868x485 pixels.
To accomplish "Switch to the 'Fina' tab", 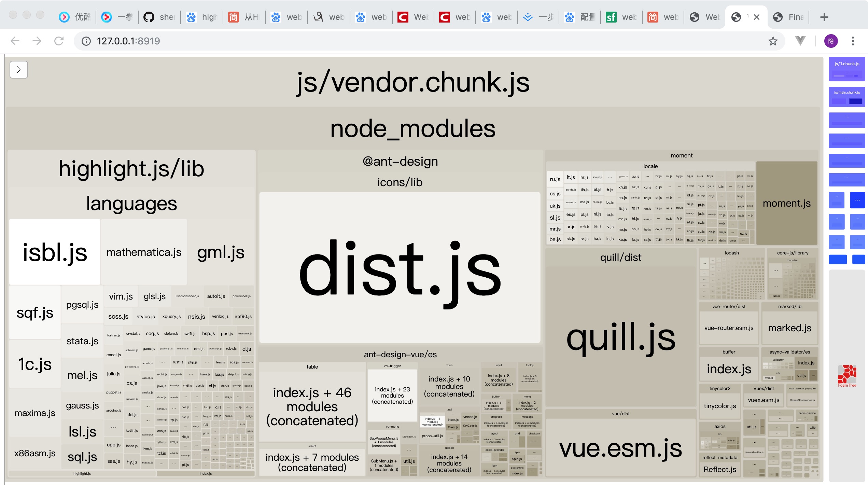I will (789, 17).
